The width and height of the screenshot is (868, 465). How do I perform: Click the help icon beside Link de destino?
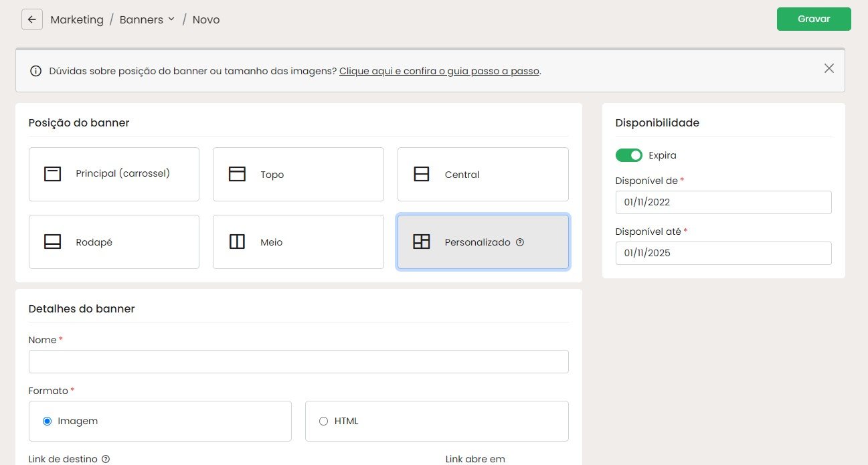coord(105,459)
